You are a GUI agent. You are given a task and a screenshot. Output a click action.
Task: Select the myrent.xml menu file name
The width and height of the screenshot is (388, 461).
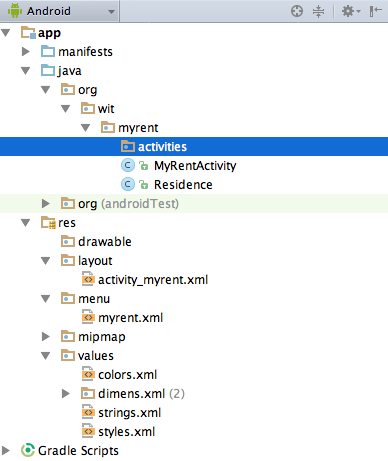coord(130,318)
